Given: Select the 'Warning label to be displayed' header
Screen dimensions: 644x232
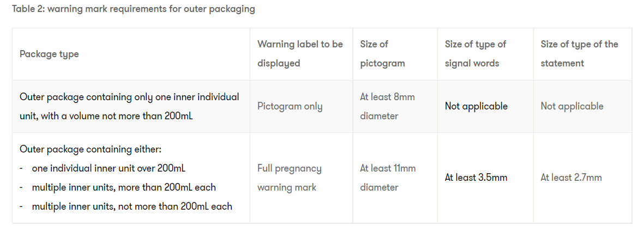Looking at the screenshot, I should [300, 53].
